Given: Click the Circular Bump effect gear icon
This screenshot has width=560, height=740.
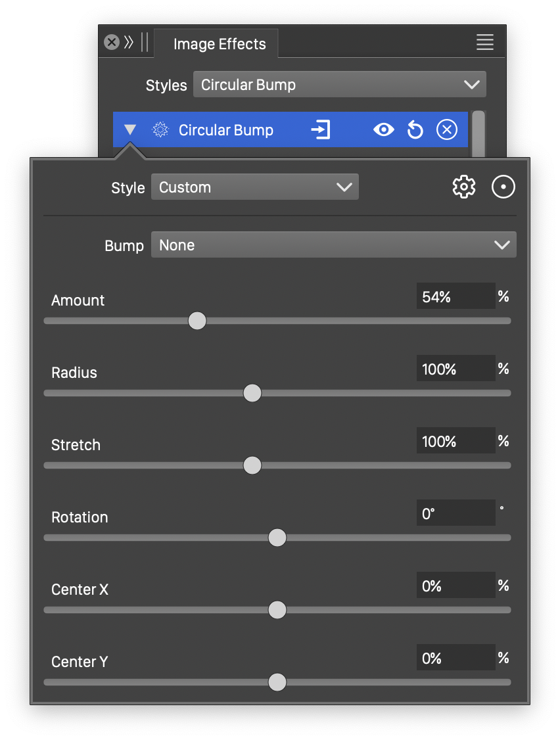Looking at the screenshot, I should click(160, 130).
